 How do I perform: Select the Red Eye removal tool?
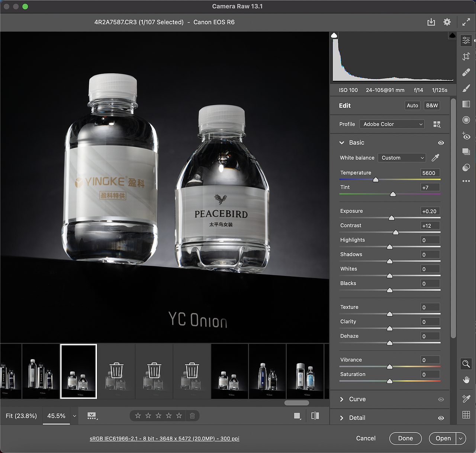466,136
